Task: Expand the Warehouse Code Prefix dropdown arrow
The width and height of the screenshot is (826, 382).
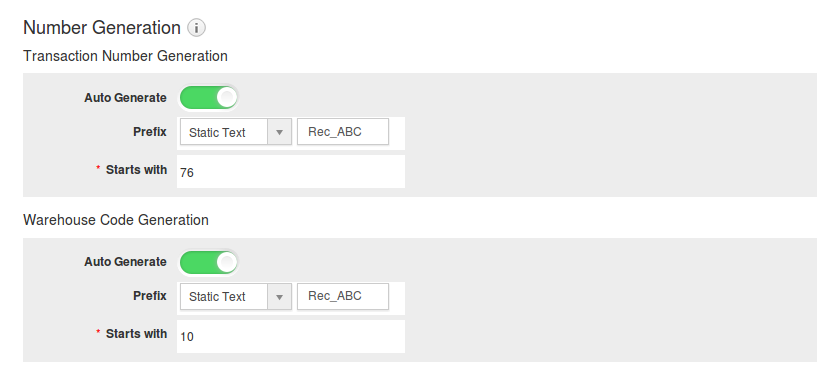Action: pos(279,296)
